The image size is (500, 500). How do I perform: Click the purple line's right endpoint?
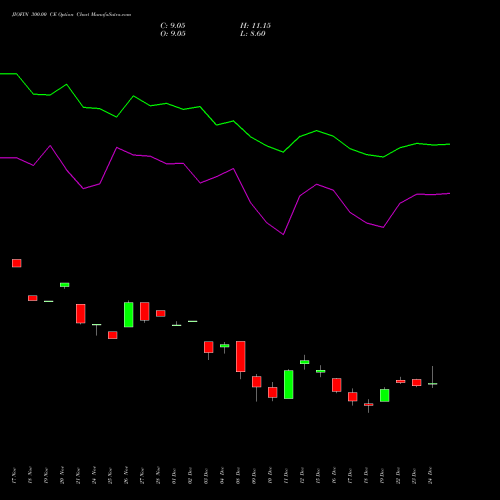(450, 193)
